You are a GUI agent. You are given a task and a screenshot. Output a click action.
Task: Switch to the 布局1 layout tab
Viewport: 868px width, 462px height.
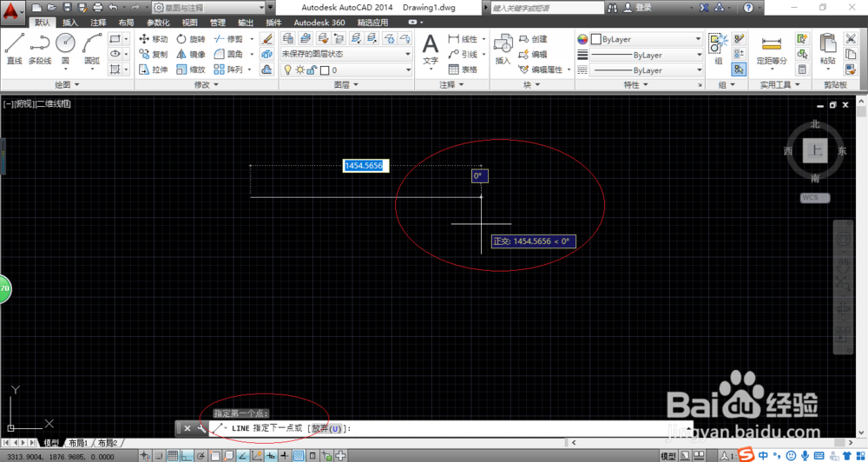(x=79, y=443)
